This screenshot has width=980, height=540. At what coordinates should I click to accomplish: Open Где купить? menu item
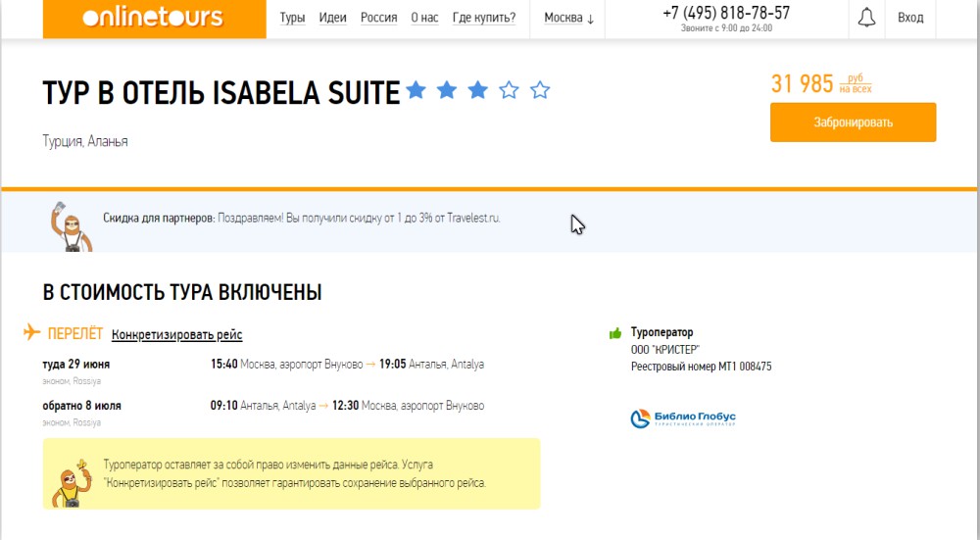pyautogui.click(x=484, y=18)
